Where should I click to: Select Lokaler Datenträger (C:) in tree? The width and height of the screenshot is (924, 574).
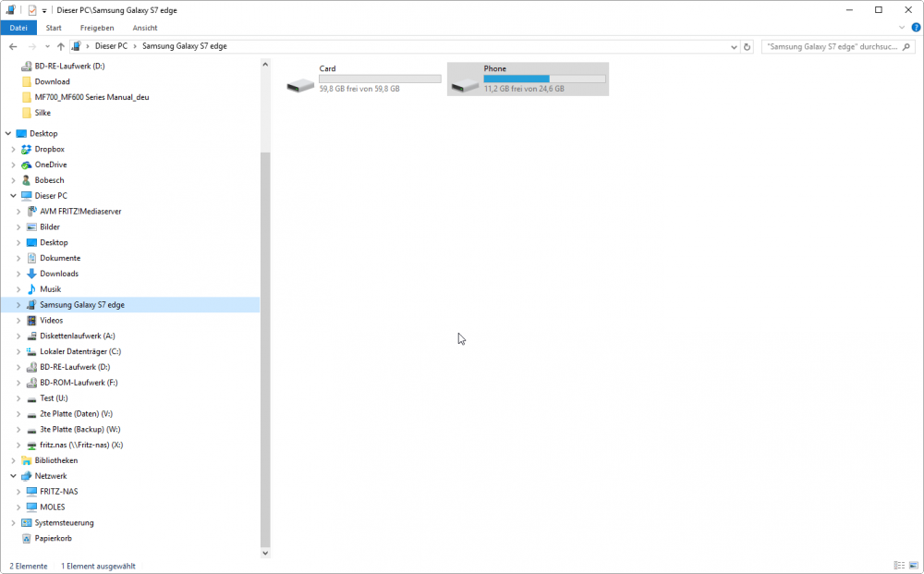coord(79,351)
